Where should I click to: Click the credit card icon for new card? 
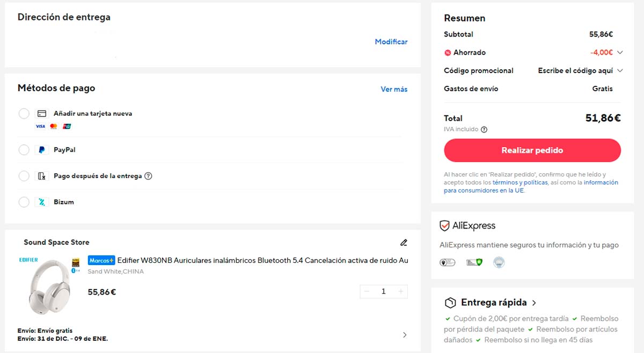pos(41,114)
